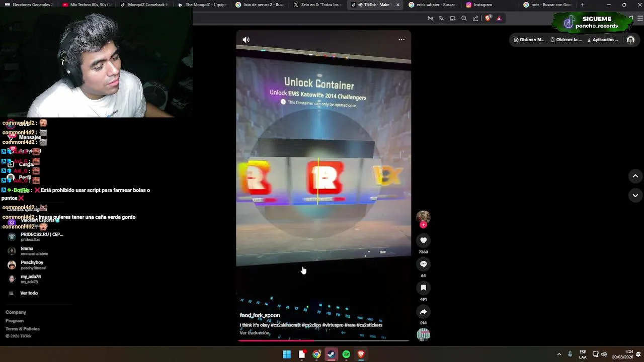Open the food_fork_spoon username link
This screenshot has width=644, height=362.
coord(260,315)
